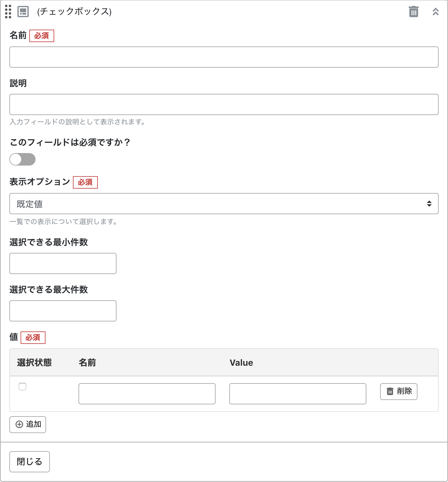
Task: Click the drag handle dots icon
Action: 8,12
